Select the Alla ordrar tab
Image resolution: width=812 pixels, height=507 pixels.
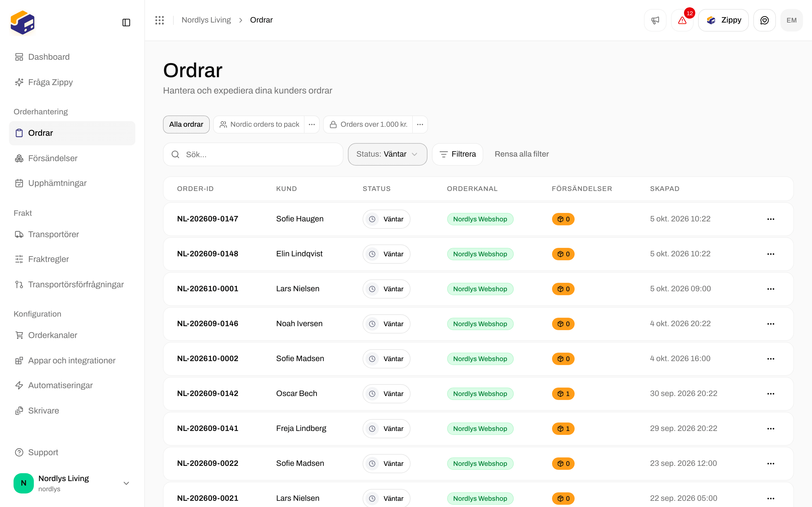[186, 124]
